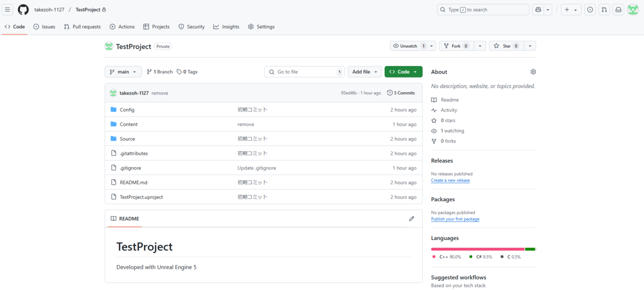This screenshot has height=290, width=644.
Task: Open the green Code dropdown
Action: tap(404, 71)
